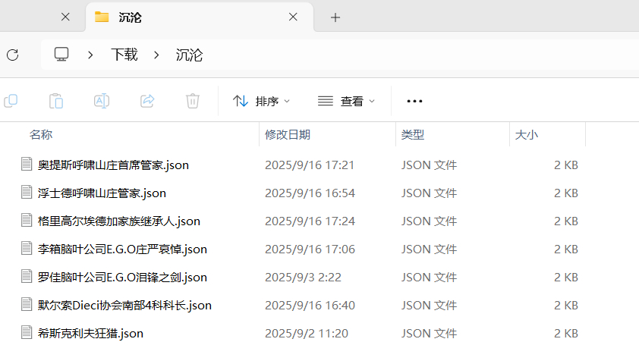
Task: Open the 排序 sort dropdown
Action: (x=262, y=101)
